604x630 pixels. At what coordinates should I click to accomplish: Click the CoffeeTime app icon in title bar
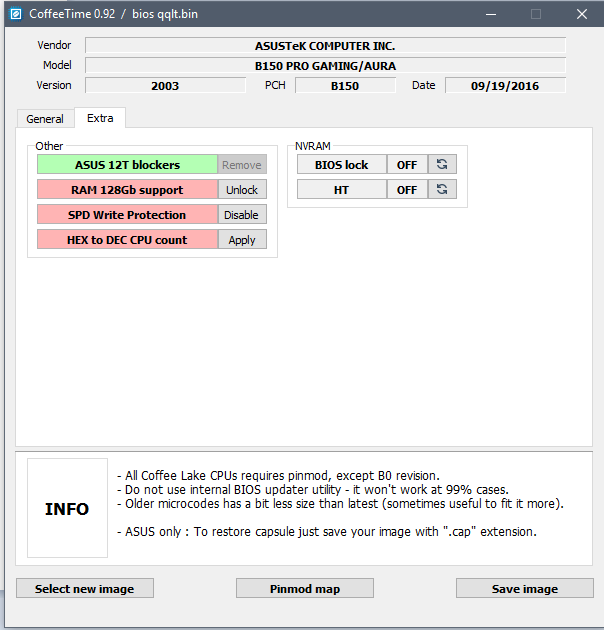[16, 14]
